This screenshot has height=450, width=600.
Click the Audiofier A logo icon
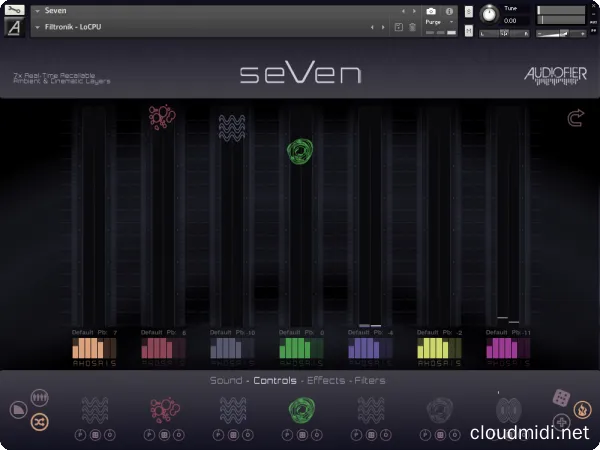click(15, 28)
